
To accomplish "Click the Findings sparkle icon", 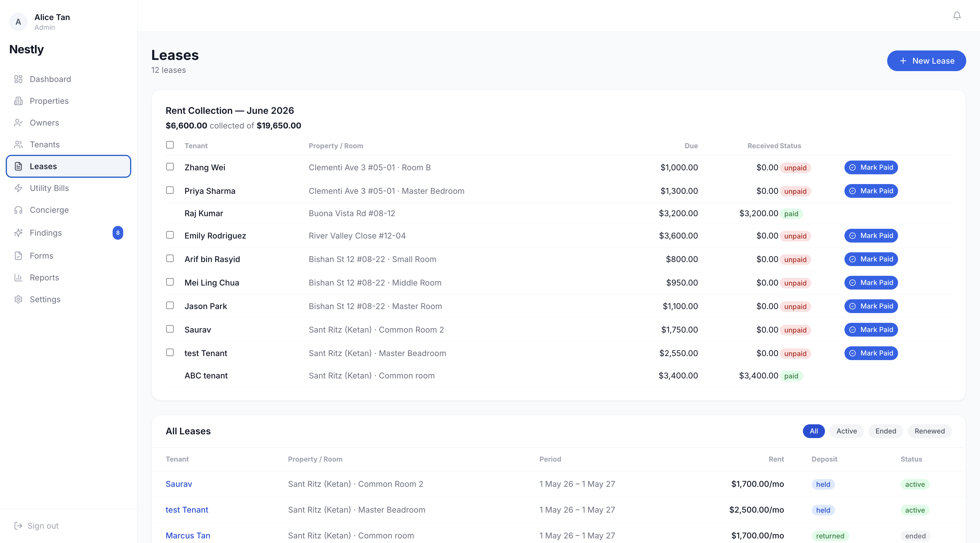I will pyautogui.click(x=18, y=233).
